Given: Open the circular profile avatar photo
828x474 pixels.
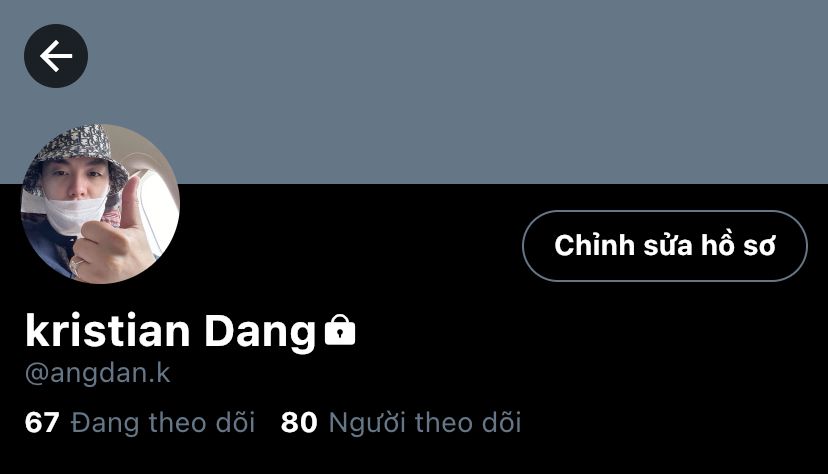Looking at the screenshot, I should 100,204.
